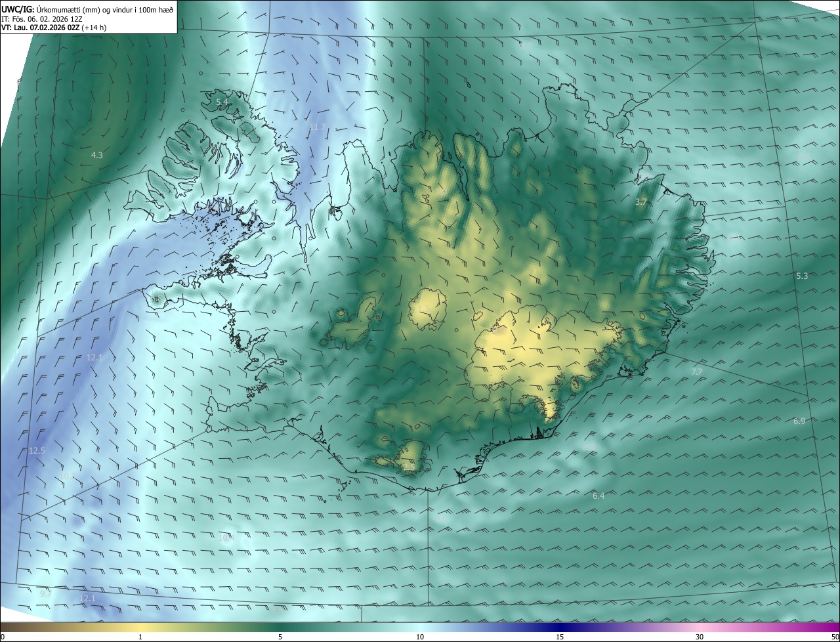
Task: Click the 15 tick on the color scale
Action: pos(560,637)
